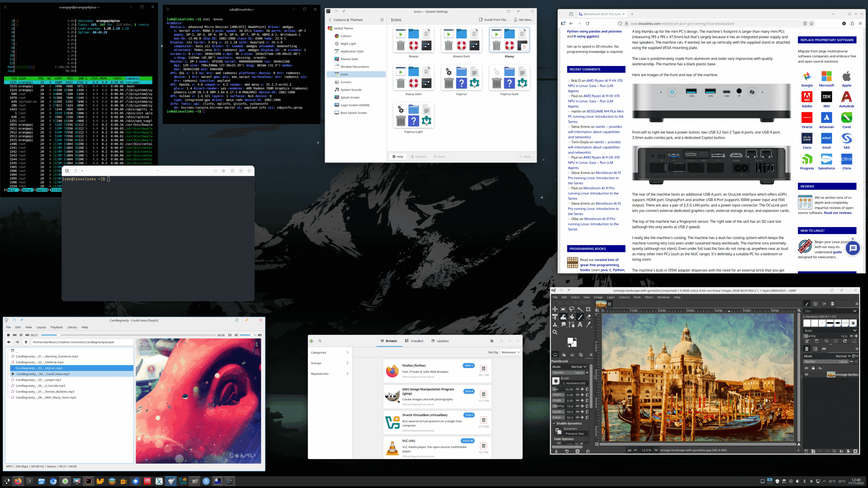868x488 pixels.
Task: Toggle shuffle mode in fooyin
Action: point(236,335)
